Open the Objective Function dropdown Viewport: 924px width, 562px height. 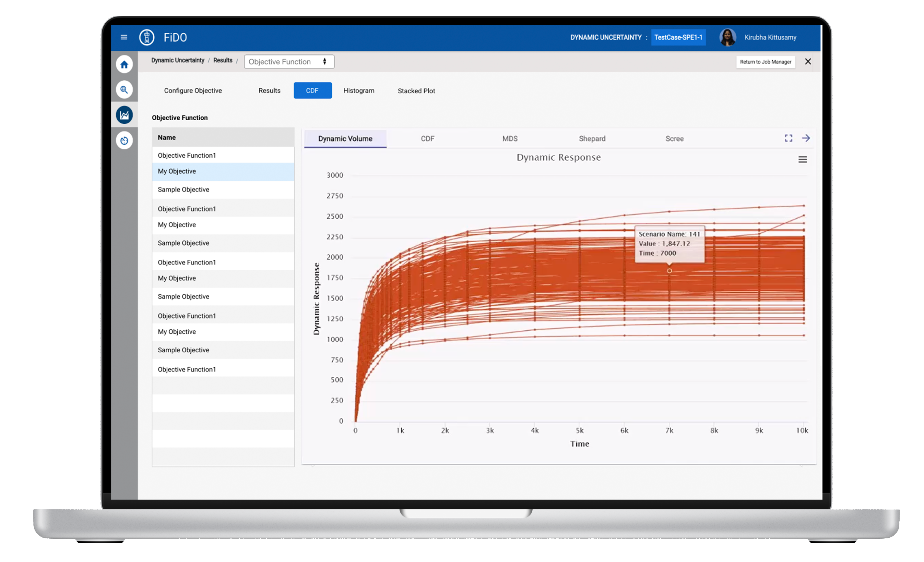289,62
